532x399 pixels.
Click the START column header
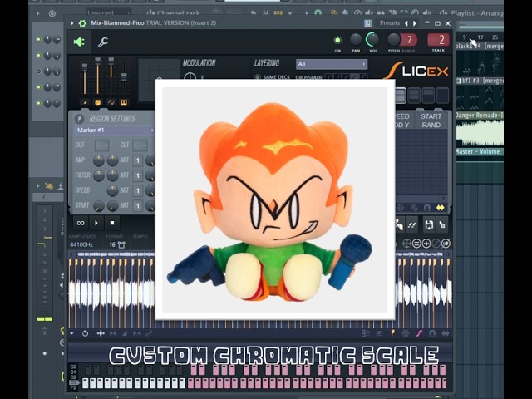[x=431, y=116]
